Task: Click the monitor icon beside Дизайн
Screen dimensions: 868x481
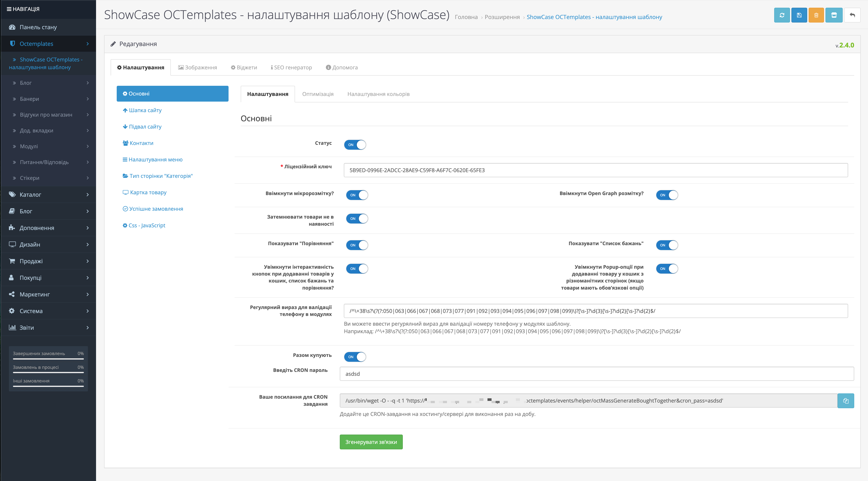Action: click(12, 244)
